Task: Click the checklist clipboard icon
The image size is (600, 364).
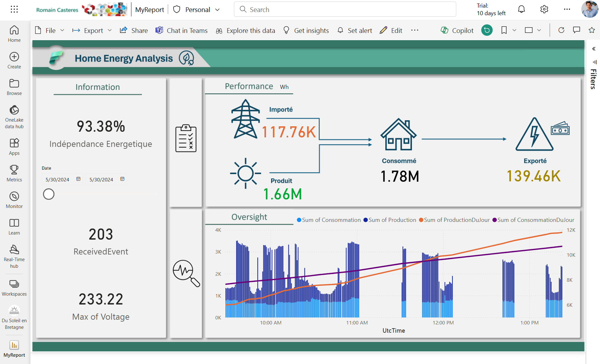Action: [186, 138]
